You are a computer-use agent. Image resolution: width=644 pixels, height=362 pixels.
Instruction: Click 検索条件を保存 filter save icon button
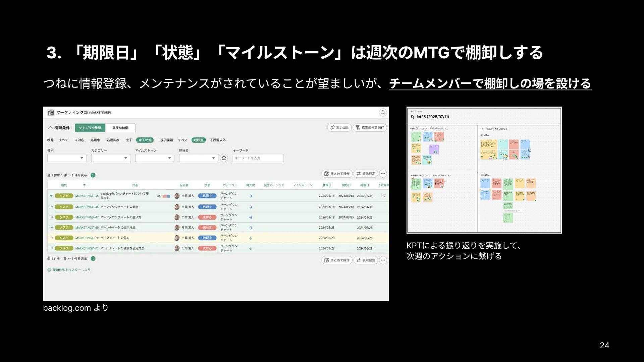370,128
